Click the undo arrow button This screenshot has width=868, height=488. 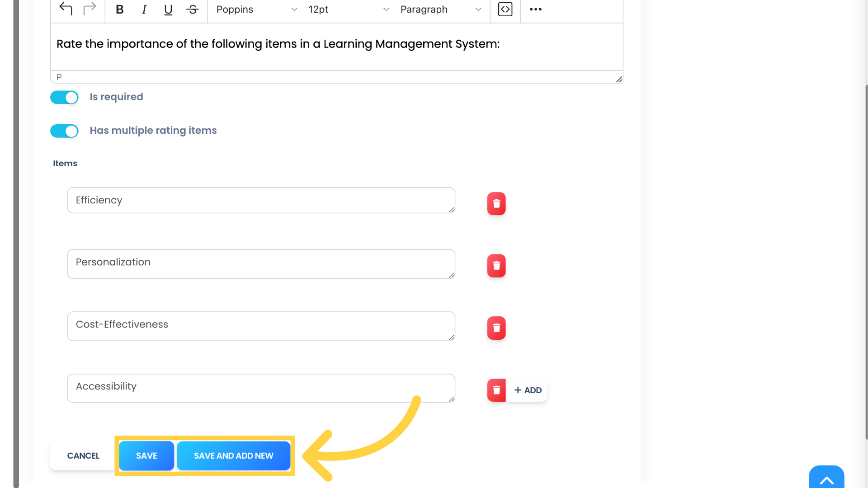point(66,9)
